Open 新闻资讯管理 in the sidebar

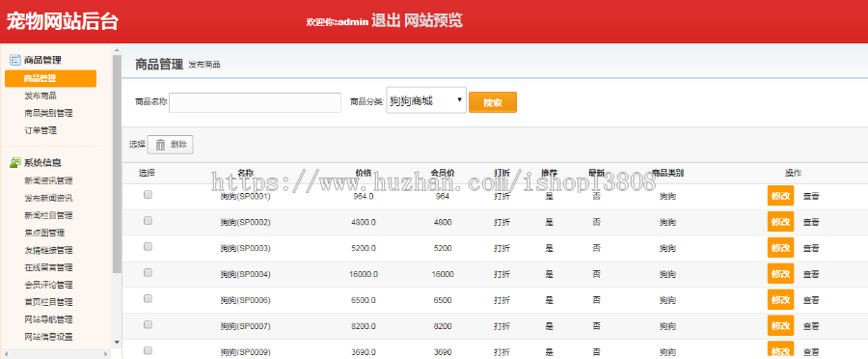(49, 180)
